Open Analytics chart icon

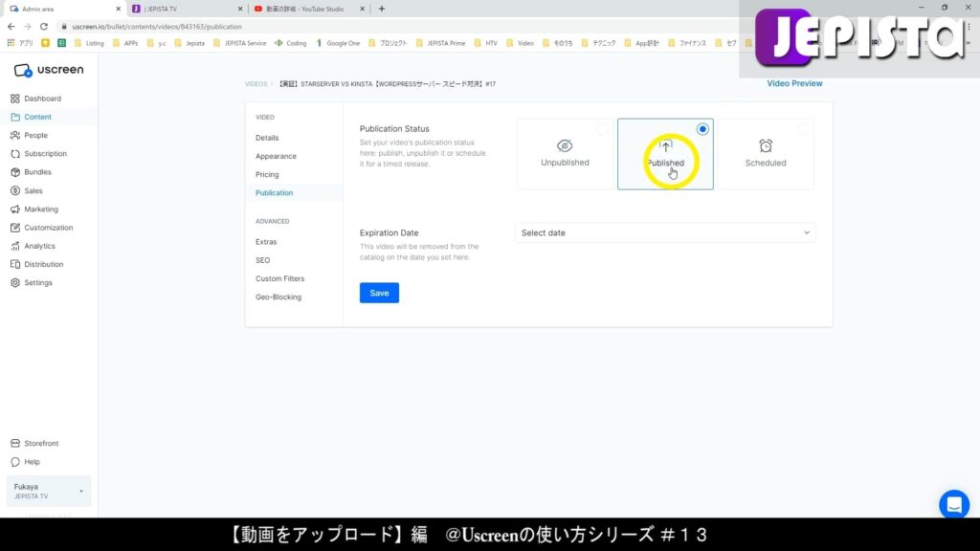pos(15,246)
